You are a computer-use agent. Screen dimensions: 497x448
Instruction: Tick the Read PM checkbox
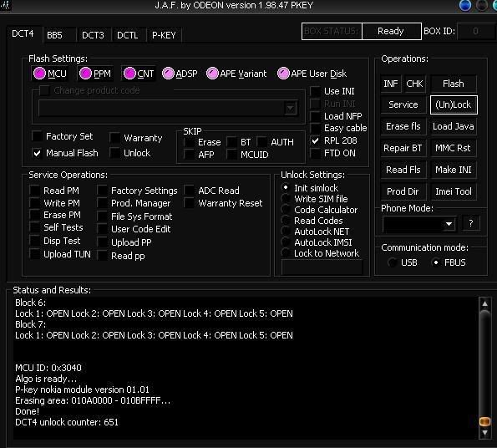point(34,191)
